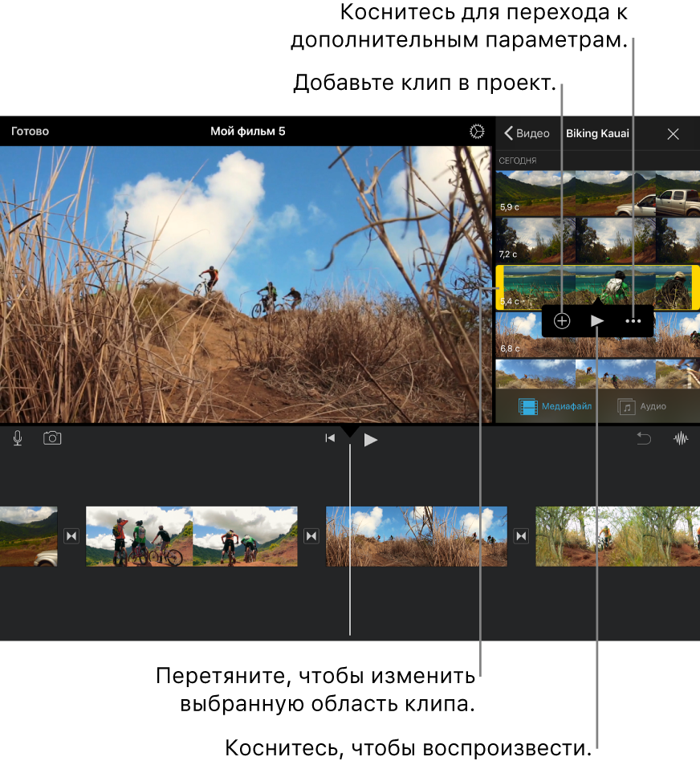
Task: Switch to Аудио tab
Action: (x=642, y=406)
